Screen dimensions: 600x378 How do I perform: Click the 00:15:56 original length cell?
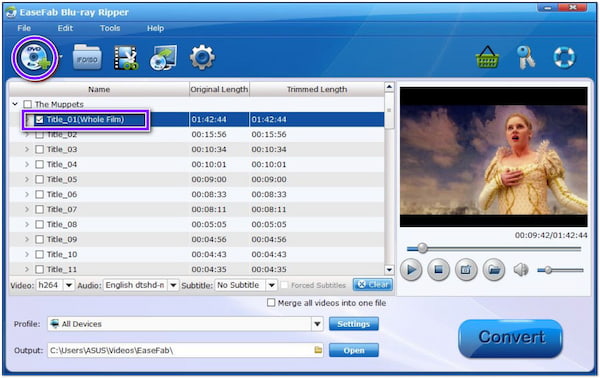coord(209,134)
